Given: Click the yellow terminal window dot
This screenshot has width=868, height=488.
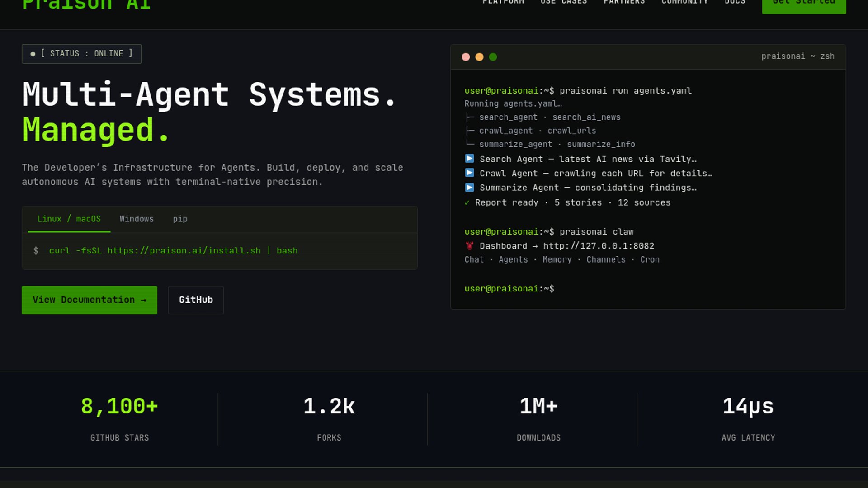Looking at the screenshot, I should [479, 57].
